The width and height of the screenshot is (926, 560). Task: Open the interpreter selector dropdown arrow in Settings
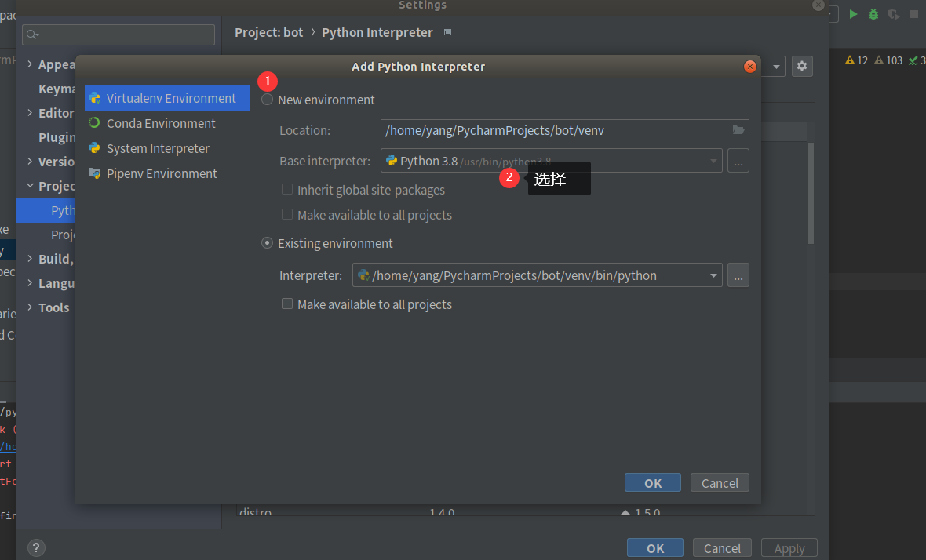[776, 67]
